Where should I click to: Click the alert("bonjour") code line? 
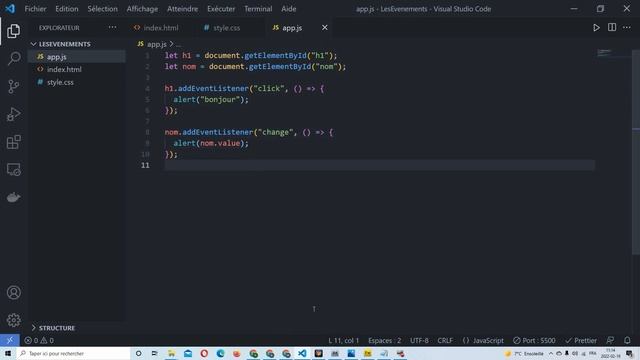pos(211,100)
